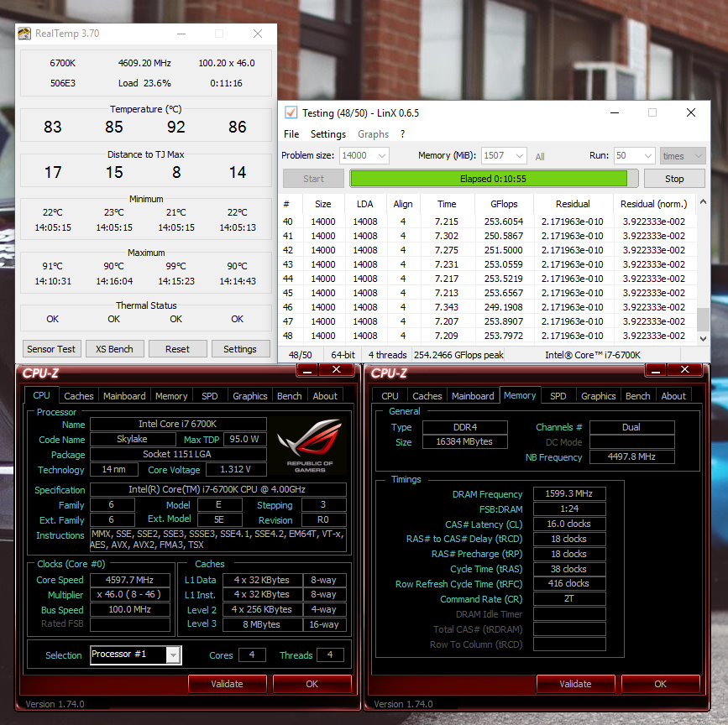Screen dimensions: 728x725
Task: Click the DRAM Frequency 1599.3 MHz field
Action: click(x=569, y=493)
